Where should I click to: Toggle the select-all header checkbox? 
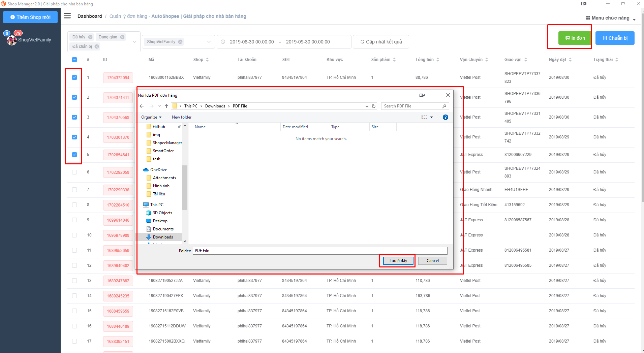click(x=74, y=60)
